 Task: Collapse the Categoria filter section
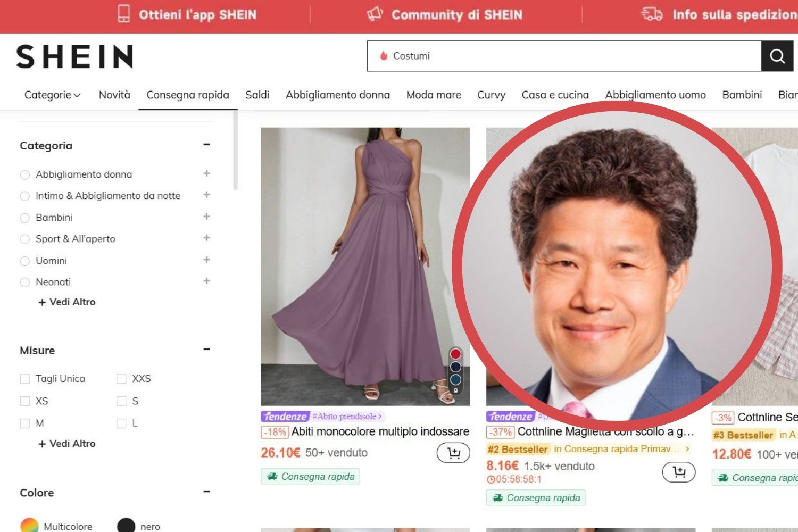(x=207, y=145)
